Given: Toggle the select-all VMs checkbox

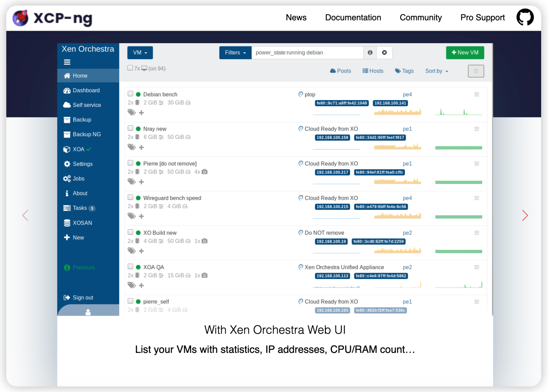Looking at the screenshot, I should 130,68.
